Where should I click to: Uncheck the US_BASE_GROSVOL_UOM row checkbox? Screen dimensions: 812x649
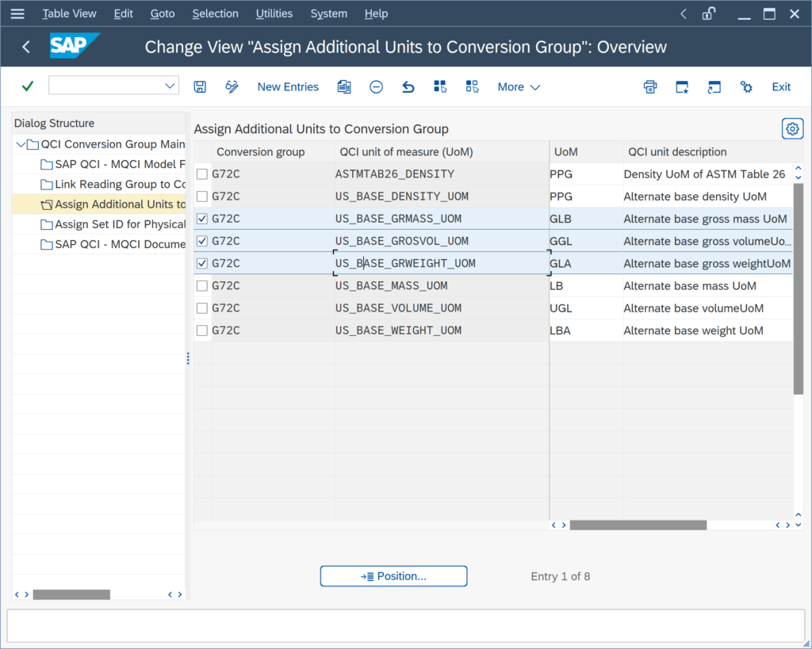click(202, 241)
